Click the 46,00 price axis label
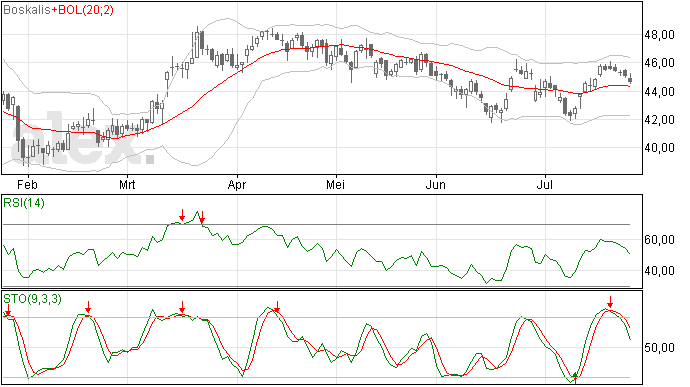 [x=659, y=63]
